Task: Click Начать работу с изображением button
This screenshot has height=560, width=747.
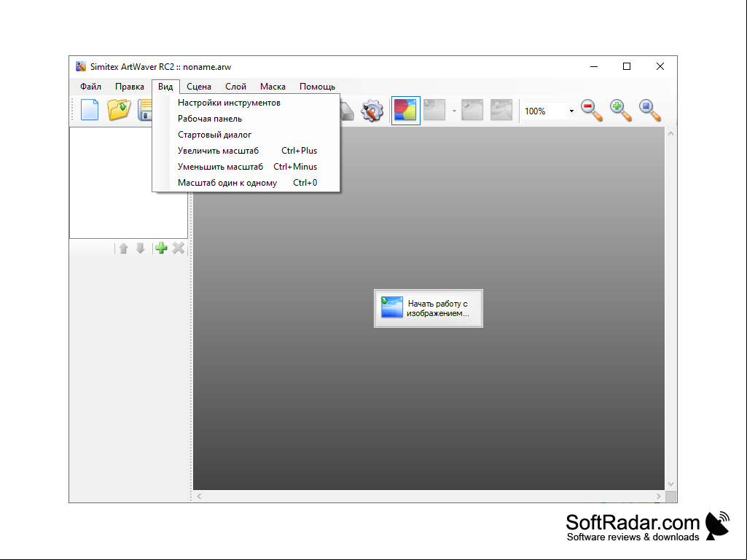Action: [429, 308]
